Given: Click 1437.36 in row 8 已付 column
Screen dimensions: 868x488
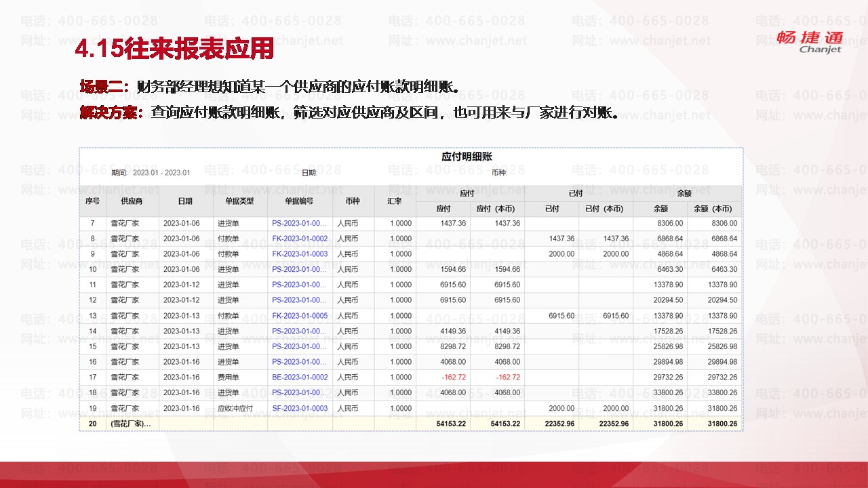Looking at the screenshot, I should 561,239.
